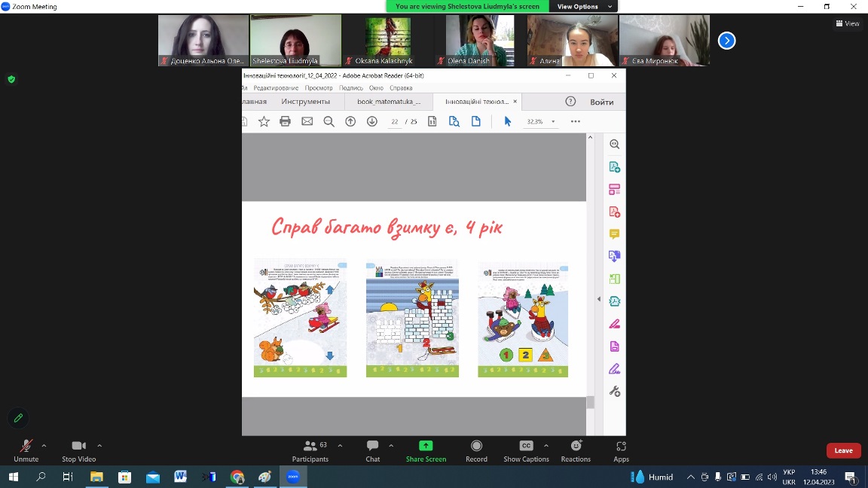
Task: Click the Share Screen button
Action: 426,450
